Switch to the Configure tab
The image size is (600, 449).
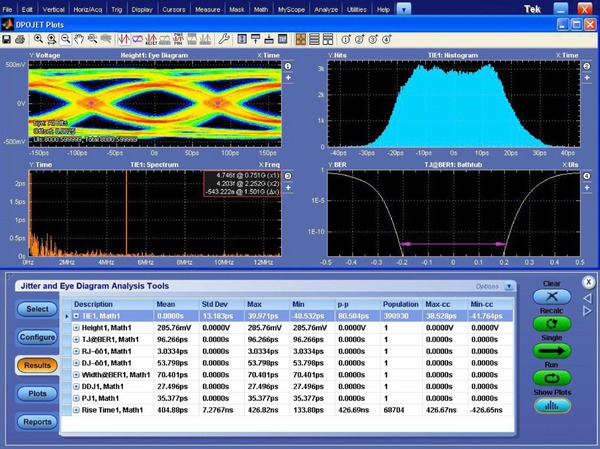(35, 337)
